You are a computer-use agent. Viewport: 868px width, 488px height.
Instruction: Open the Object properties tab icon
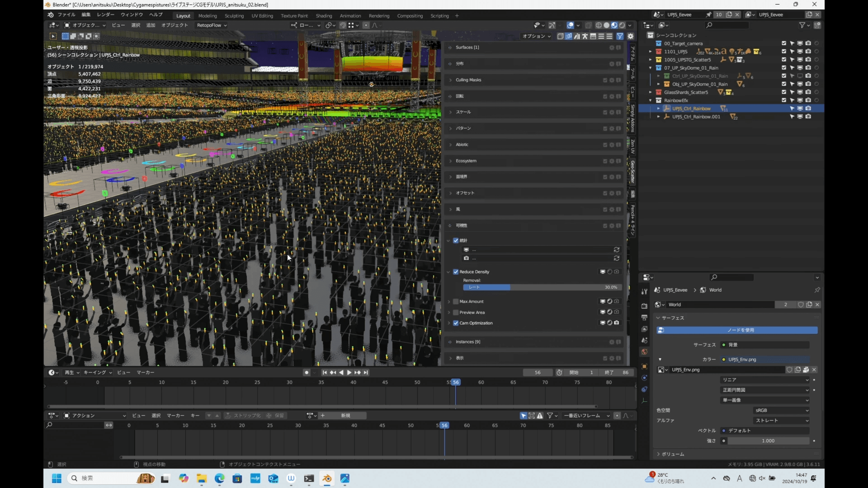tap(644, 366)
